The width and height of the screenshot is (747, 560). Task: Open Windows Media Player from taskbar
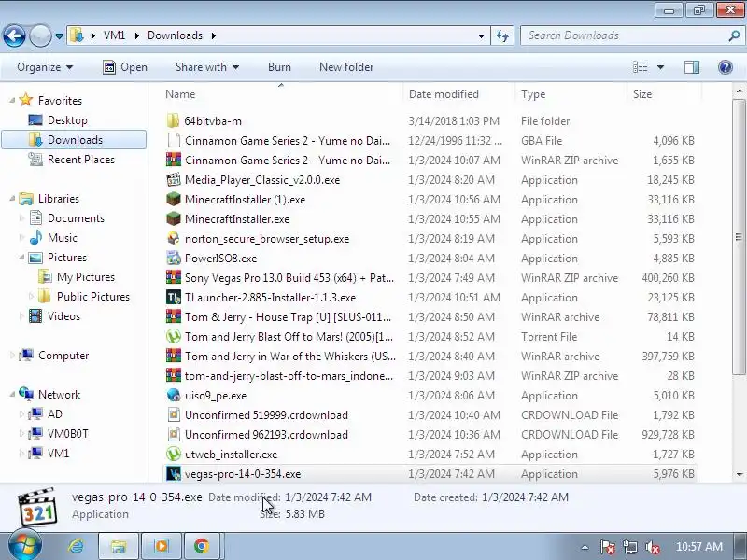point(161,546)
